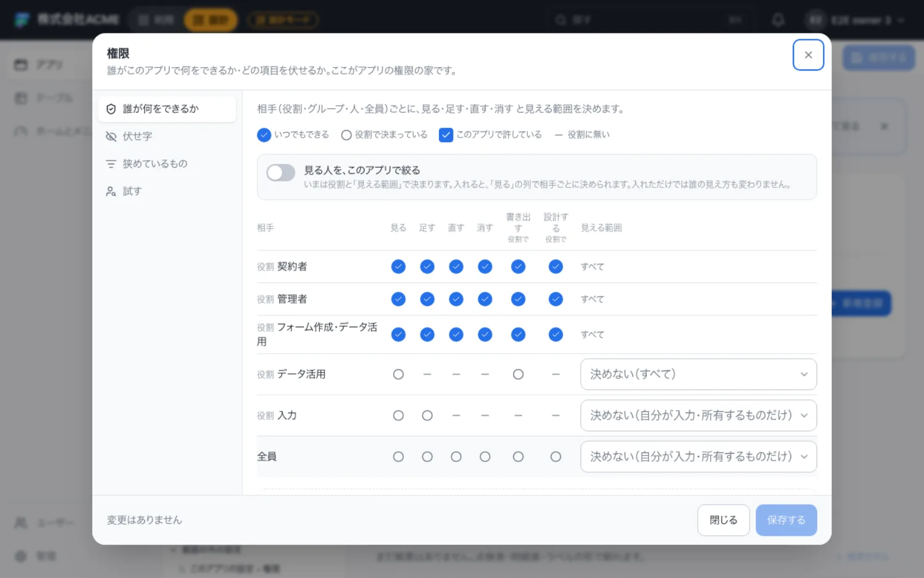Open the user account menu in the top bar
Viewport: 924px width, 578px height.
(856, 20)
